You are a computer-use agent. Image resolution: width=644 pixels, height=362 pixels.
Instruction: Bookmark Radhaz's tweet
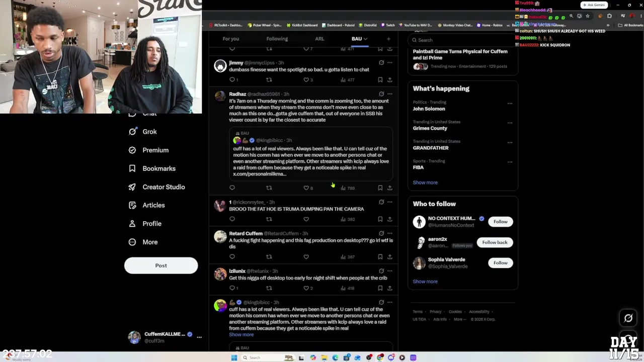point(380,188)
